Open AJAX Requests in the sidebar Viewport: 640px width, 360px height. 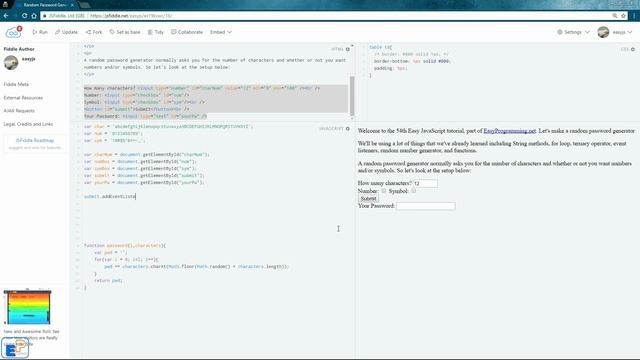(19, 111)
